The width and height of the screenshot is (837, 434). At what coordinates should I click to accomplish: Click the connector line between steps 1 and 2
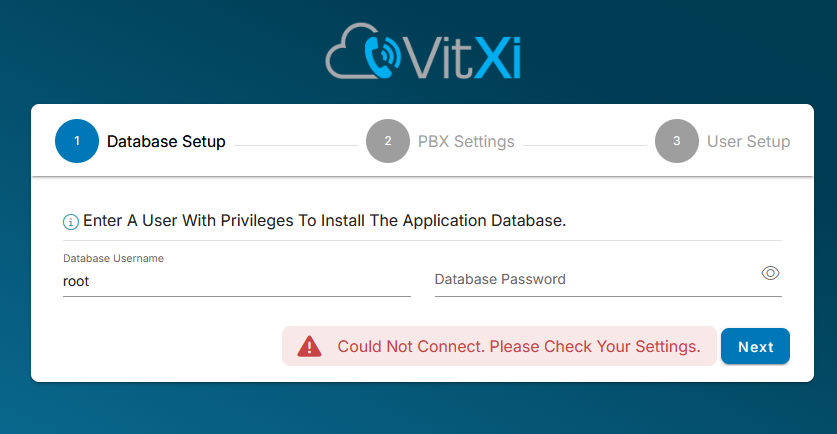[295, 146]
